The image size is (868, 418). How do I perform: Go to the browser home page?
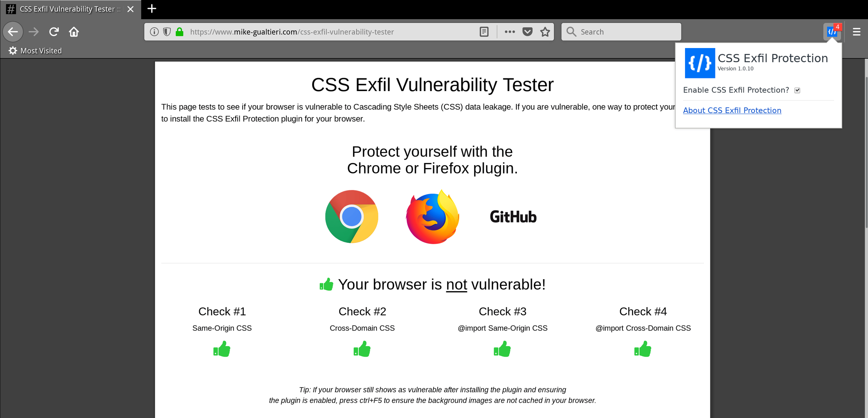(74, 32)
